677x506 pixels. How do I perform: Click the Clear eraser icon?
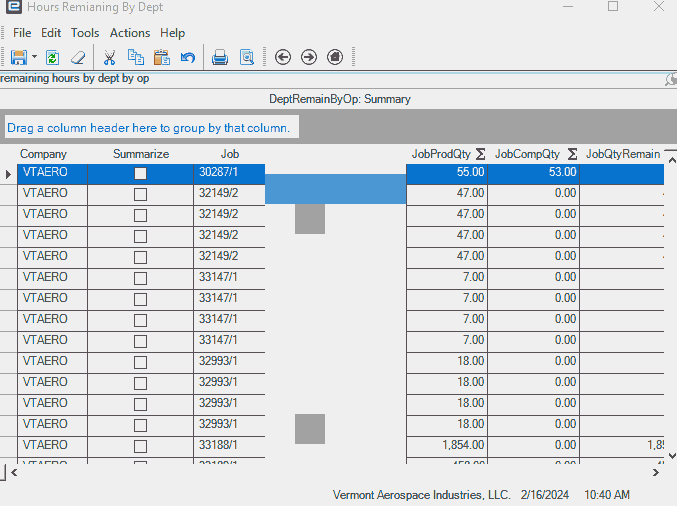point(78,57)
